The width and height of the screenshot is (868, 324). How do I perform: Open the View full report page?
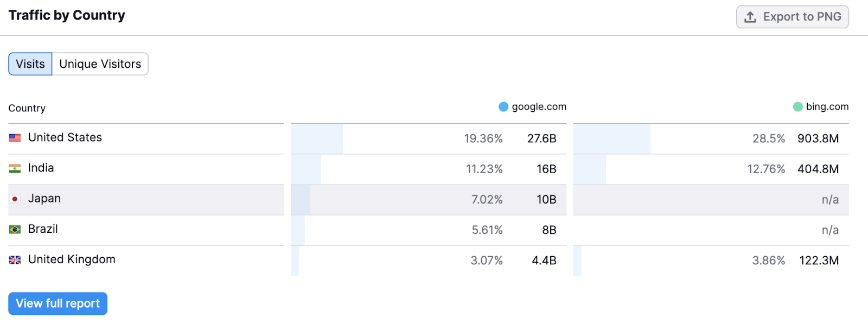[x=57, y=303]
